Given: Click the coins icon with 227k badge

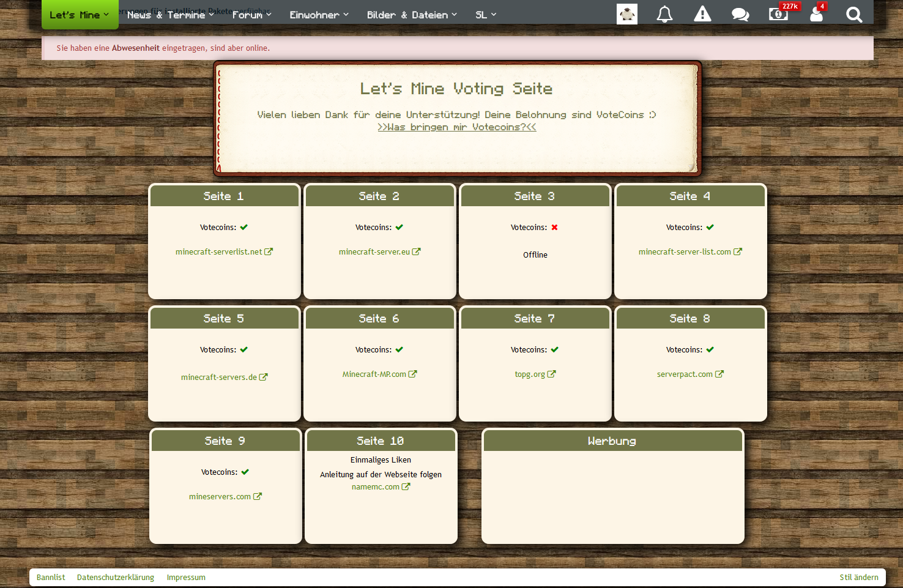Looking at the screenshot, I should tap(778, 14).
